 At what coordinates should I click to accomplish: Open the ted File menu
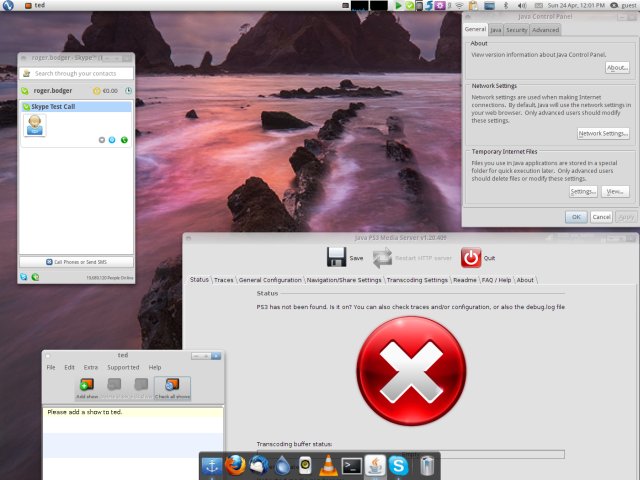(x=51, y=367)
